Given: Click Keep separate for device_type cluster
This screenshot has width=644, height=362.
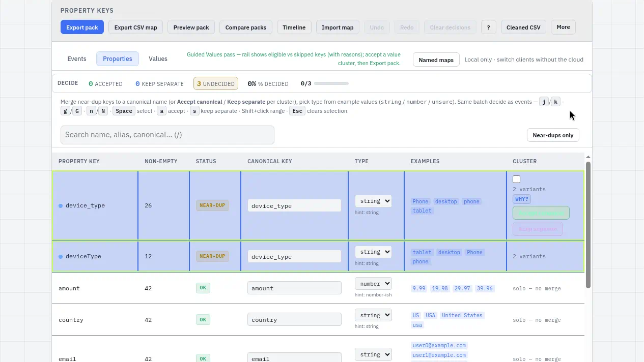Looking at the screenshot, I should 538,229.
